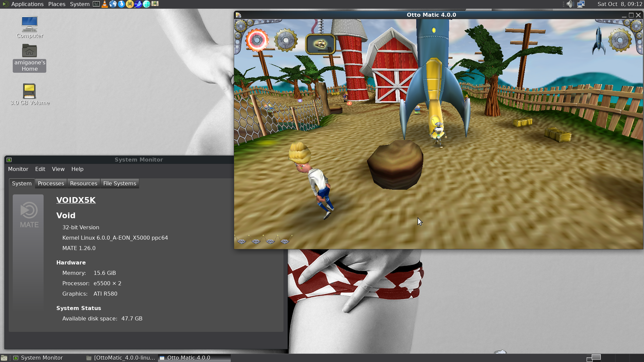Launch the blue circular number-3 browser icon
This screenshot has height=362, width=644.
[x=121, y=4]
